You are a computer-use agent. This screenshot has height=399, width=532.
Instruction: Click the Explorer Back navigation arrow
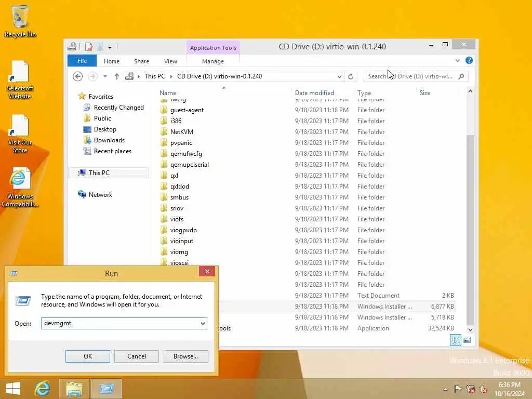point(78,76)
